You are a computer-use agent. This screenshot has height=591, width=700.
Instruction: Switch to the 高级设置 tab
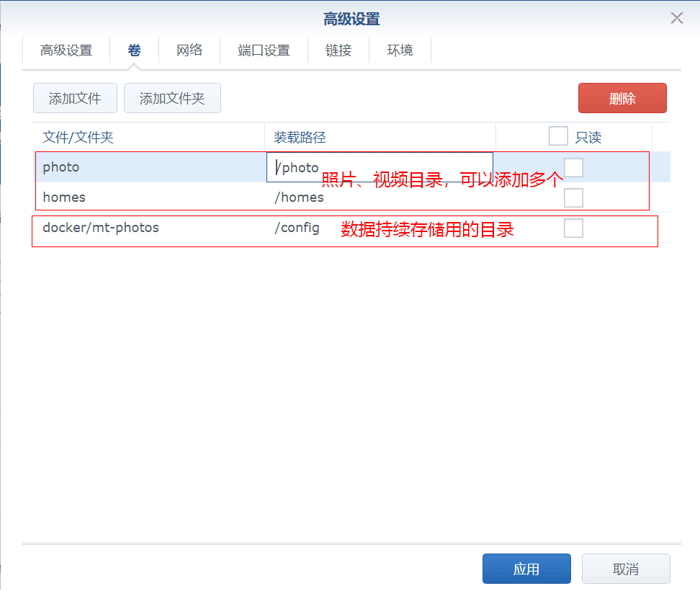click(x=66, y=50)
